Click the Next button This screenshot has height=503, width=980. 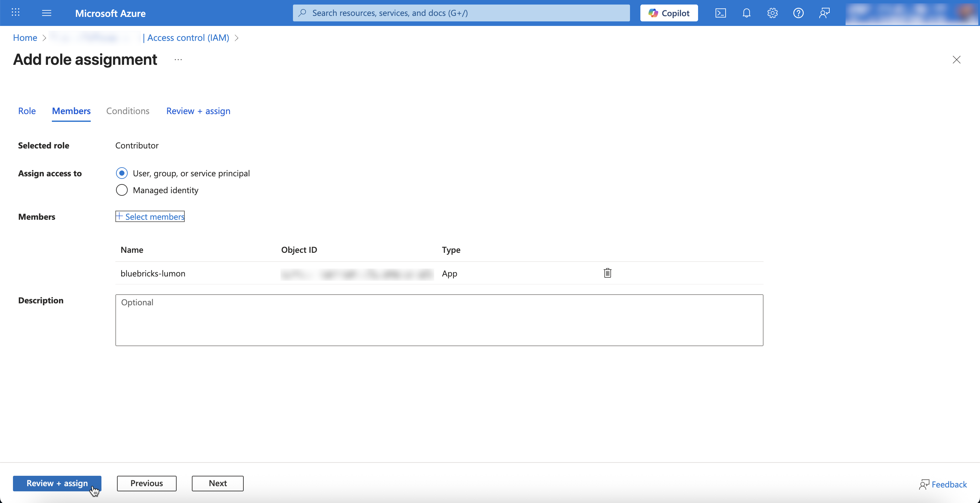pos(217,483)
